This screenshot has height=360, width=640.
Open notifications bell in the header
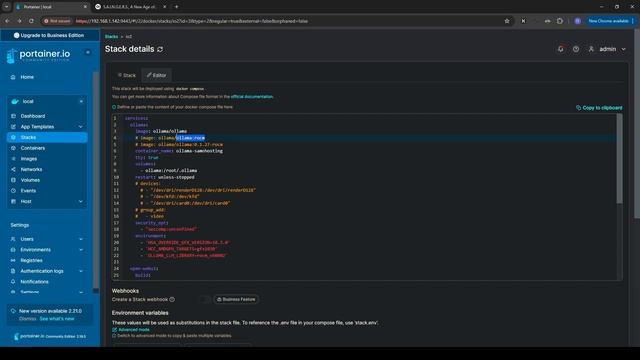click(x=561, y=49)
